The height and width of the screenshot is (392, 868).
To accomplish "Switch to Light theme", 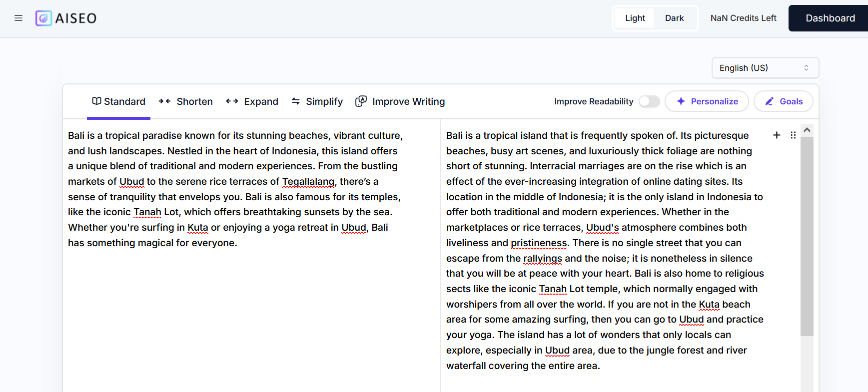I will [x=635, y=18].
